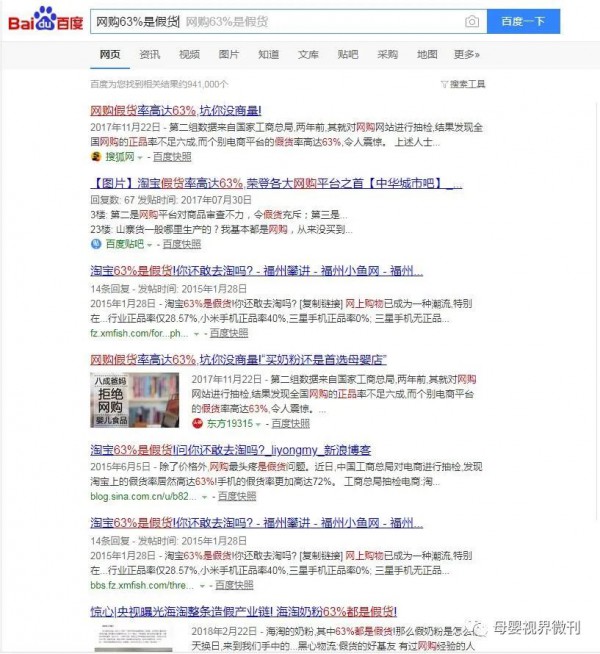Switch to the 视频 tab
This screenshot has width=600, height=654.
tap(189, 55)
